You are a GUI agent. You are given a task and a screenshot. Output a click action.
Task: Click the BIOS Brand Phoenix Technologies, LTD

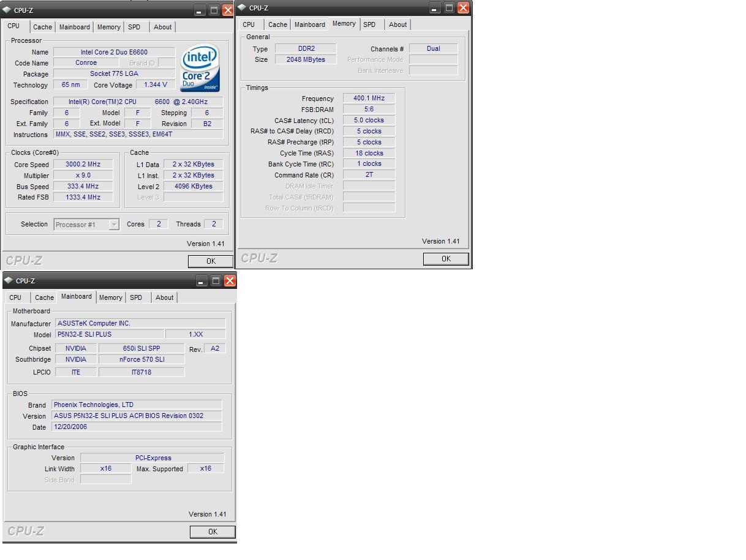click(x=137, y=405)
